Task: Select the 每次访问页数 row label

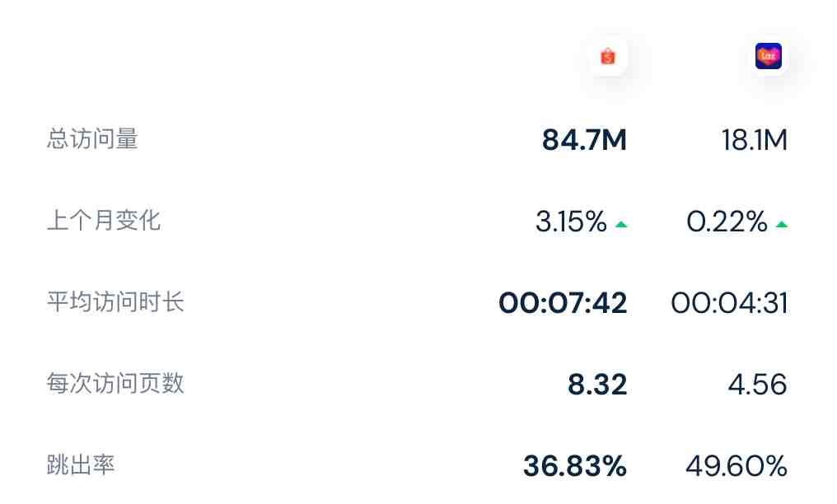Action: (115, 384)
